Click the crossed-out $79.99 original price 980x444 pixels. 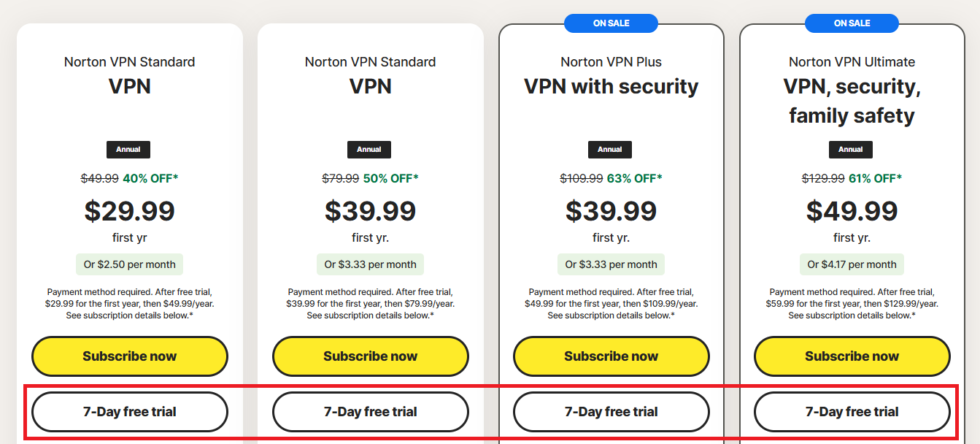coord(341,178)
